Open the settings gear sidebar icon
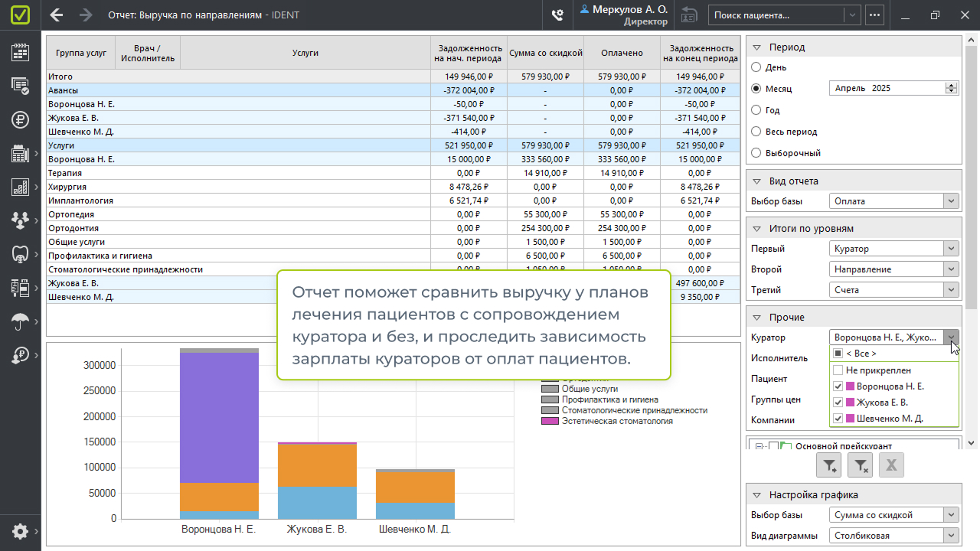The image size is (980, 551). pyautogui.click(x=21, y=531)
